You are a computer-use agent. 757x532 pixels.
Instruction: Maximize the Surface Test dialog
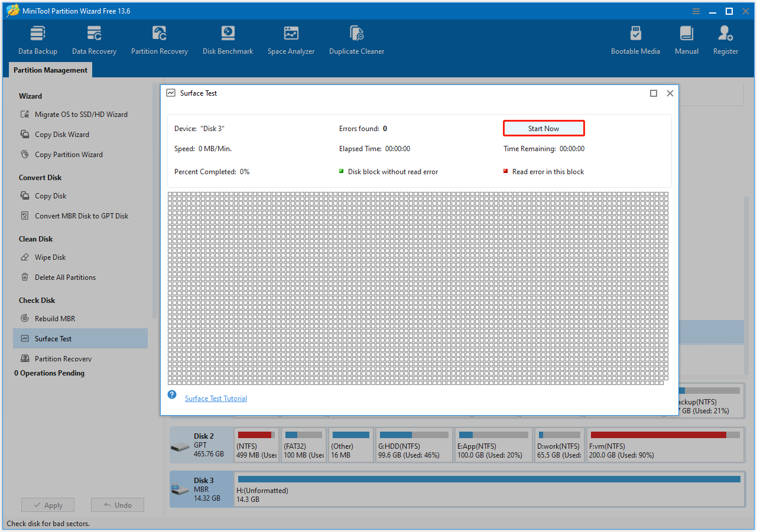[x=654, y=93]
